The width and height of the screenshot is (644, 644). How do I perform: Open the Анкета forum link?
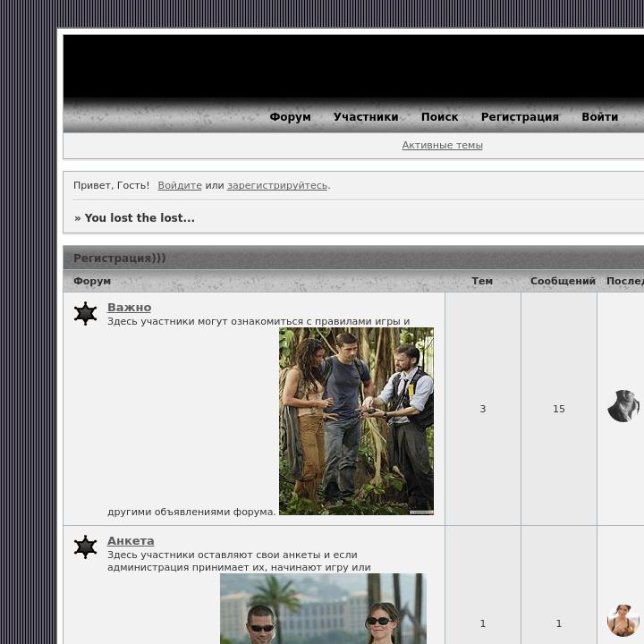pos(131,541)
